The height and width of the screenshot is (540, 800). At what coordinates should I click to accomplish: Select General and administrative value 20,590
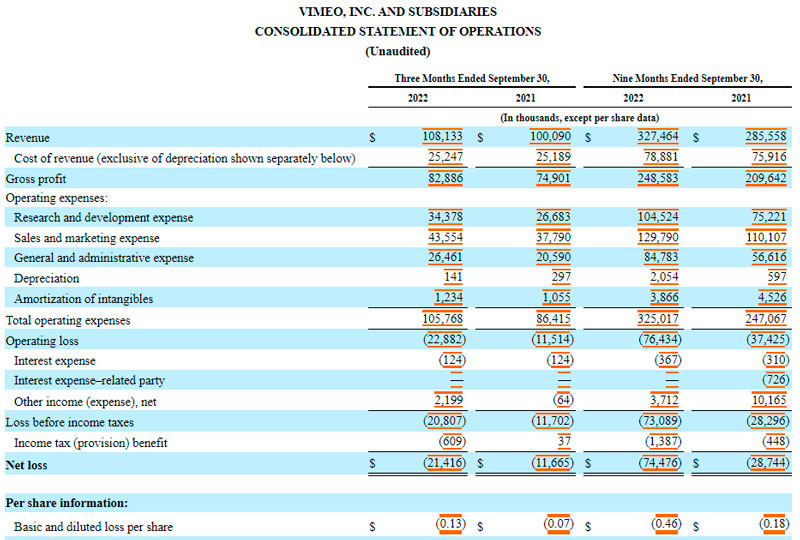tap(553, 257)
